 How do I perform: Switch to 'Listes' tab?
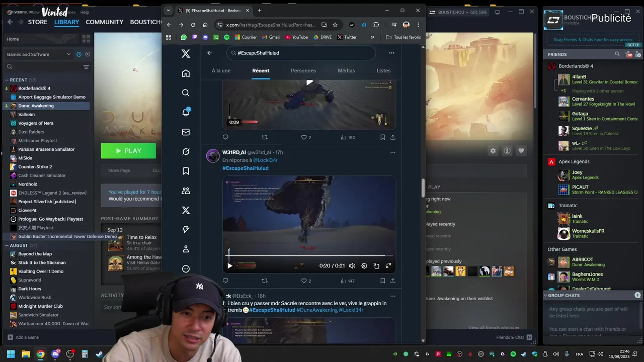coord(383,70)
